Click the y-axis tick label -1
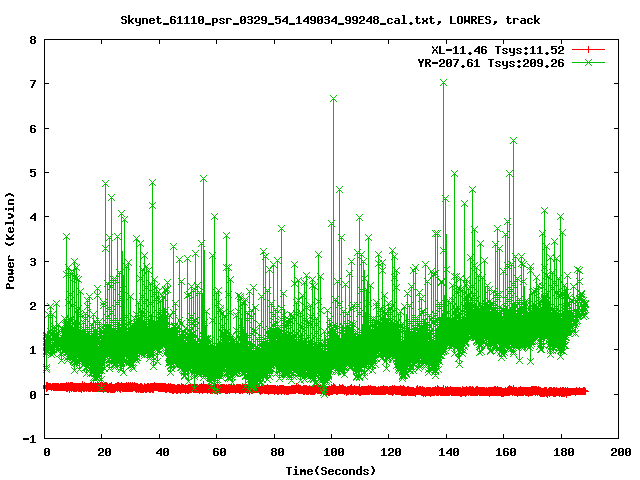 (30, 439)
